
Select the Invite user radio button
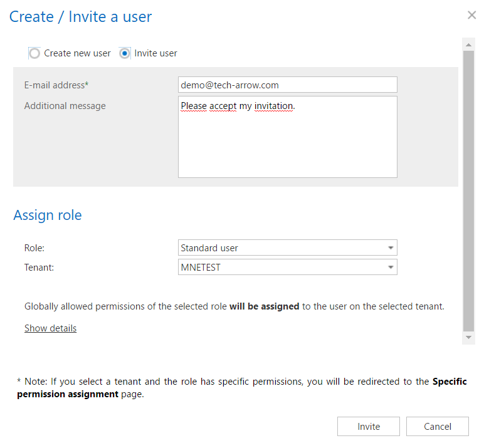click(x=125, y=54)
